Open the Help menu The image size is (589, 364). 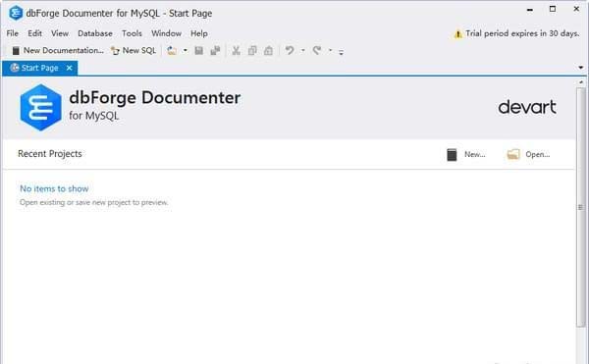click(199, 33)
